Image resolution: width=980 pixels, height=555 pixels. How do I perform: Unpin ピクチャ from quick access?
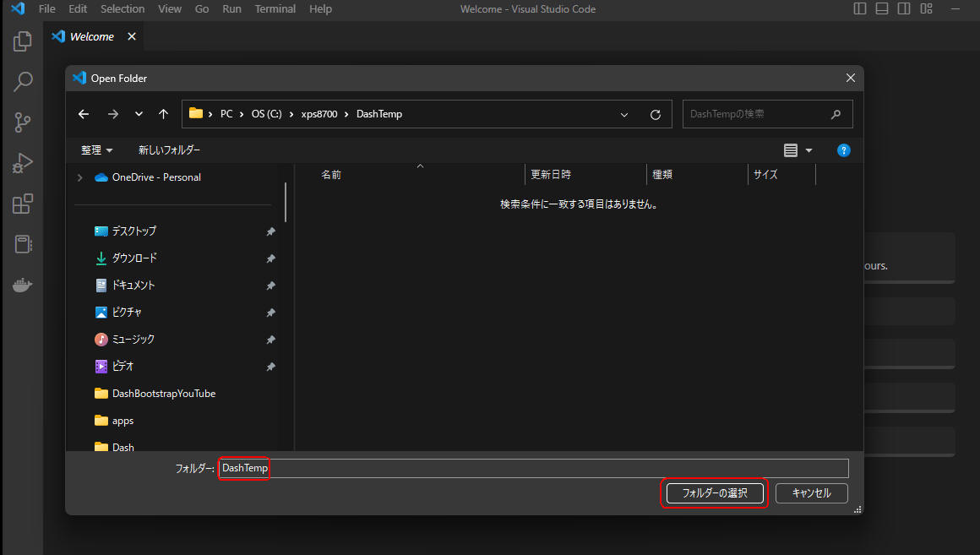pyautogui.click(x=270, y=313)
